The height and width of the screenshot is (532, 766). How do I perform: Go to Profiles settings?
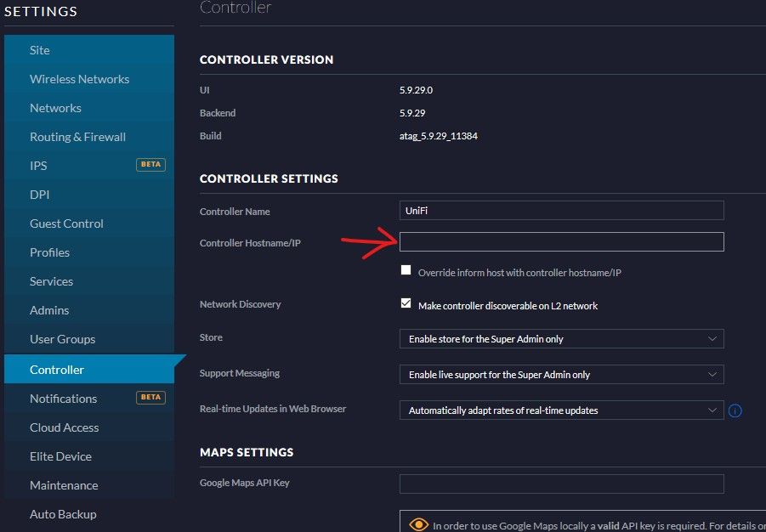point(89,252)
